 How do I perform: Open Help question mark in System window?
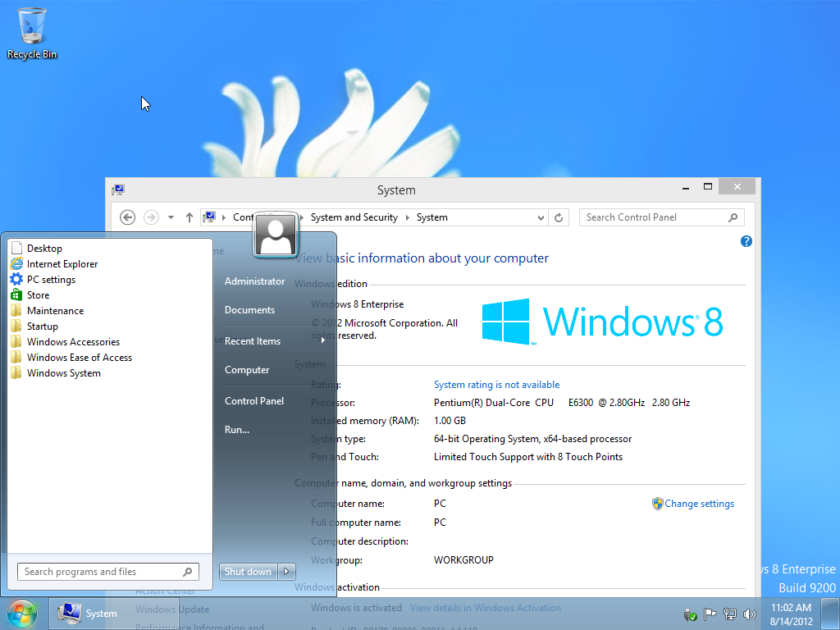click(x=746, y=241)
